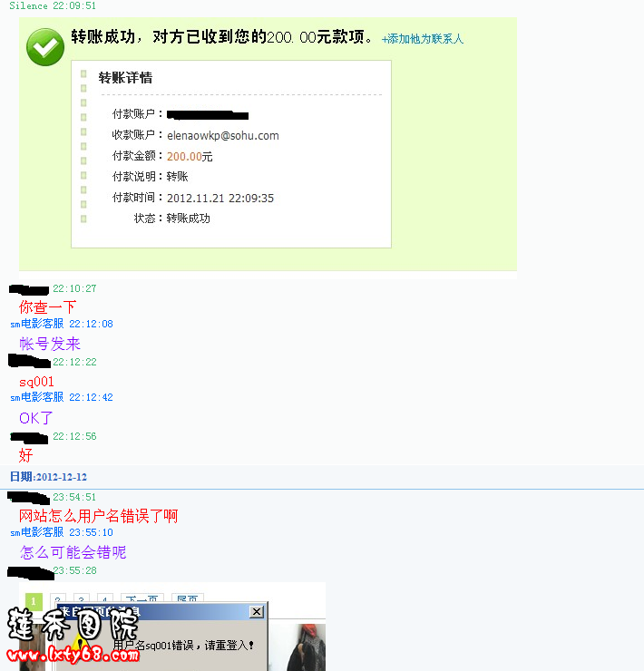Click the www.lxty68.com watermark URL
The height and width of the screenshot is (671, 644).
tap(73, 655)
